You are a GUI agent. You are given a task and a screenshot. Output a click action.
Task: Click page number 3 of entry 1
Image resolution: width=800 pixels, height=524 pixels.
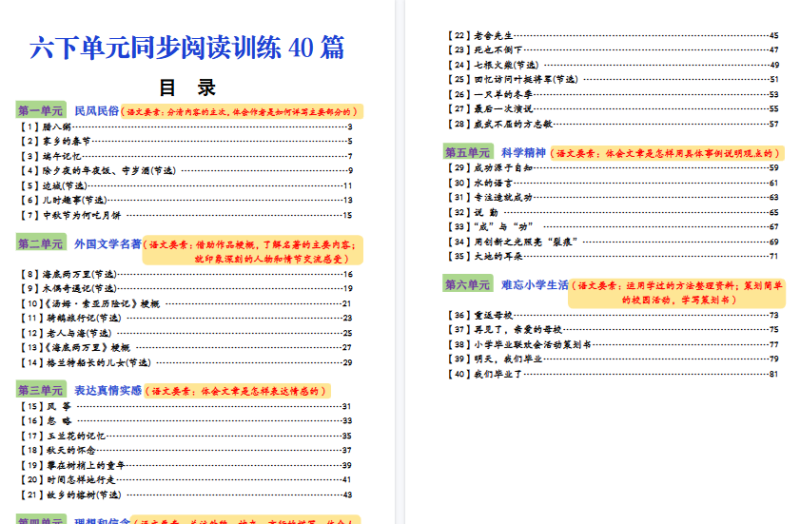point(350,127)
